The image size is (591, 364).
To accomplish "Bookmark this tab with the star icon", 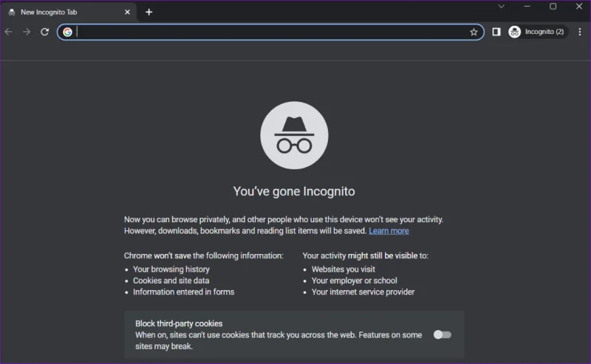I will 474,32.
